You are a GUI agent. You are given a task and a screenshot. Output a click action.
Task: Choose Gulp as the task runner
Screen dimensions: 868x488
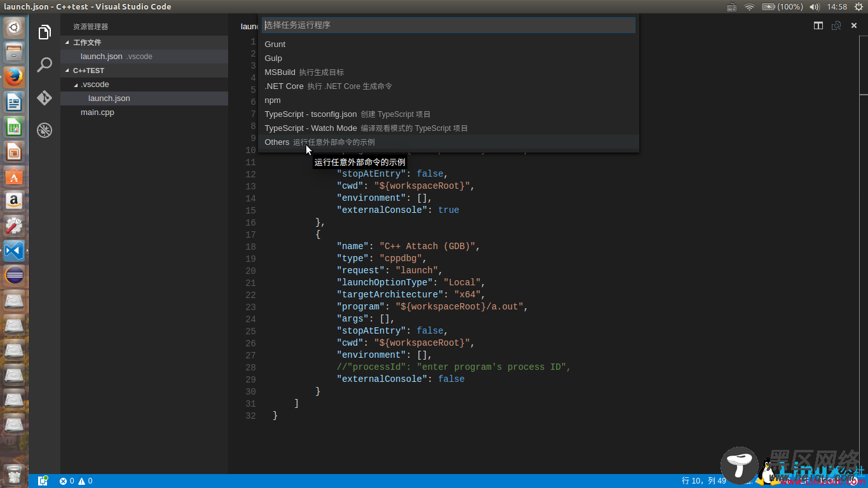pos(449,58)
